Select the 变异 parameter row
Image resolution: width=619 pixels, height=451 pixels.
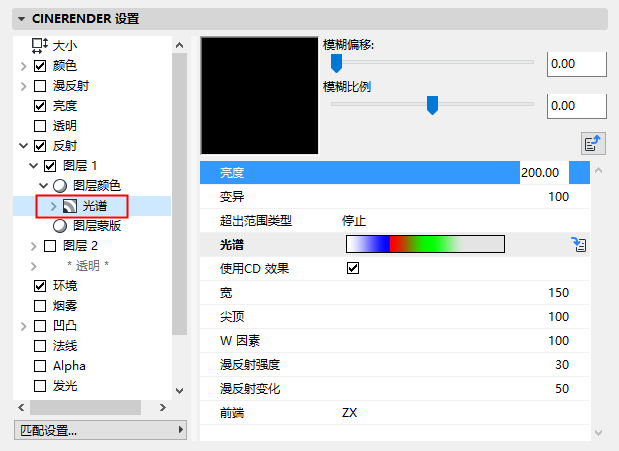pos(395,197)
